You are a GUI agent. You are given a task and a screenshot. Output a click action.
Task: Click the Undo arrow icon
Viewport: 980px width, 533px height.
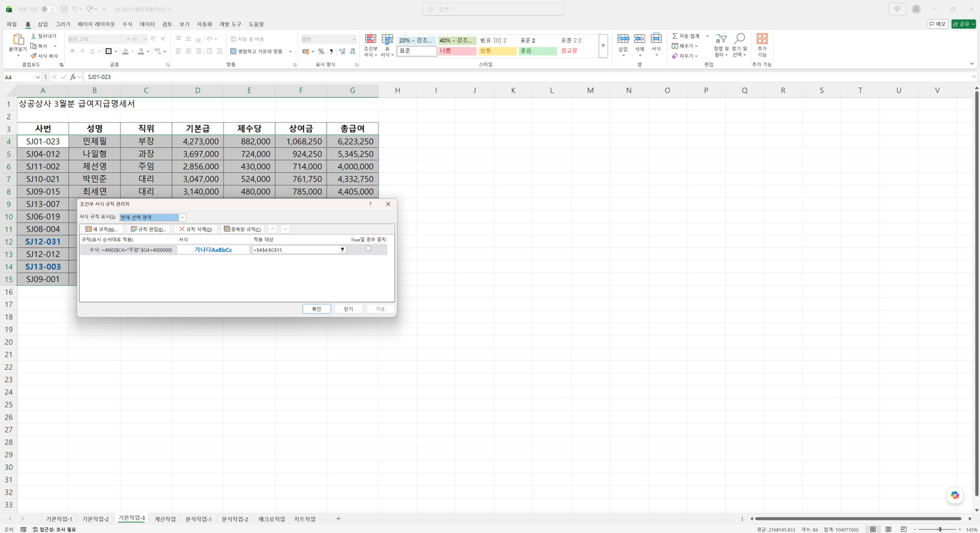75,9
